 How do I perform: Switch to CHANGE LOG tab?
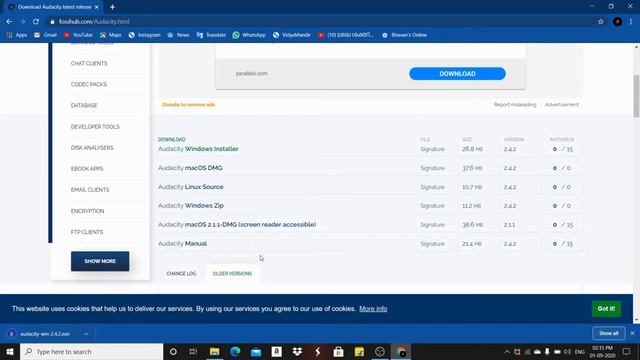point(181,273)
